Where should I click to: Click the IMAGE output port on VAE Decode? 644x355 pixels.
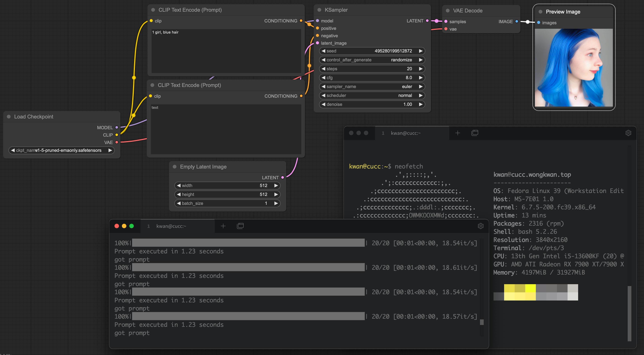517,22
